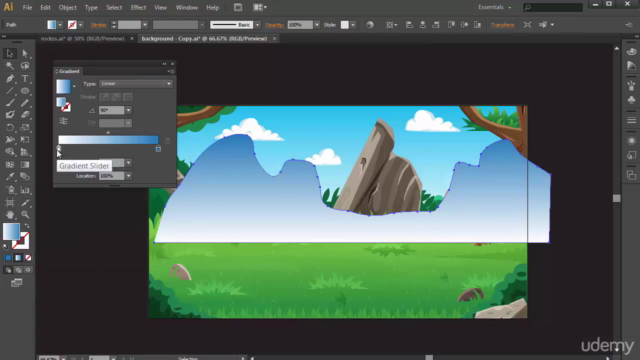
Task: Select the Artboard tool
Action: 10,202
